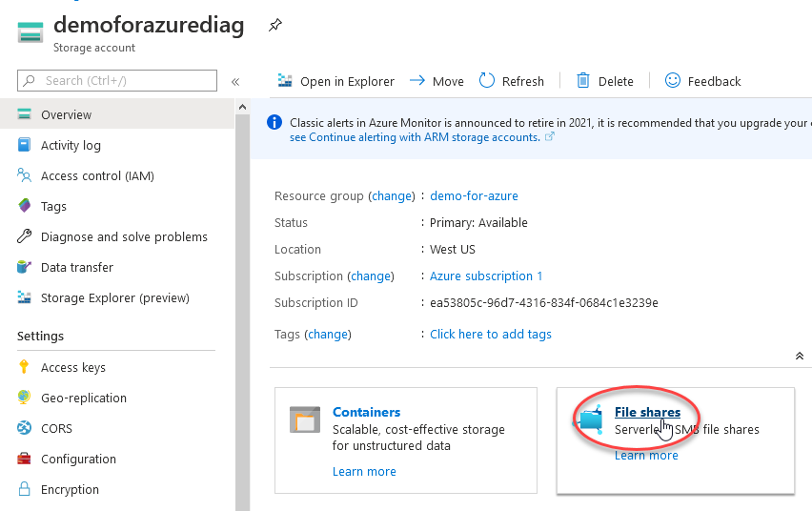Open the demo-for-azure resource group link

(474, 195)
